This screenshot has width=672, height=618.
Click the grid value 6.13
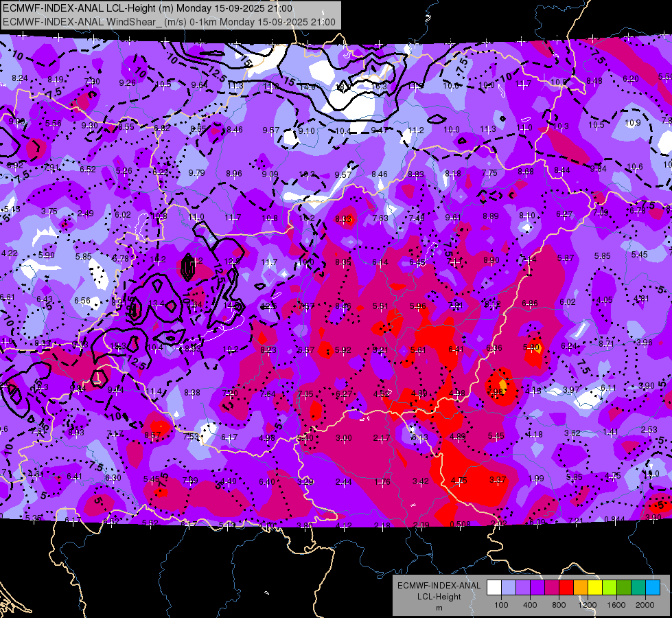point(420,437)
